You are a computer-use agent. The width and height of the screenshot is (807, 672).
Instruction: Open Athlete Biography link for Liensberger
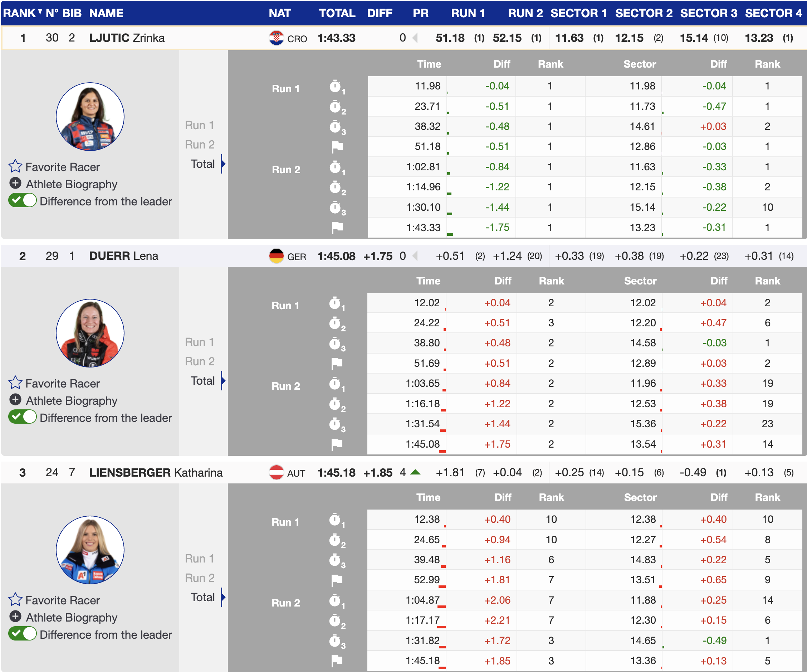[x=72, y=617]
